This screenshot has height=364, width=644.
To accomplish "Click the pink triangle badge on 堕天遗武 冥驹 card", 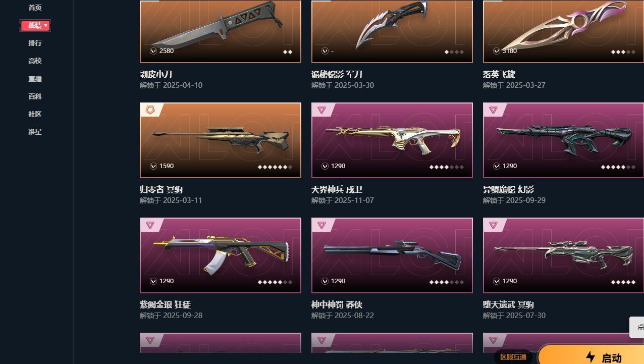I will 493,225.
